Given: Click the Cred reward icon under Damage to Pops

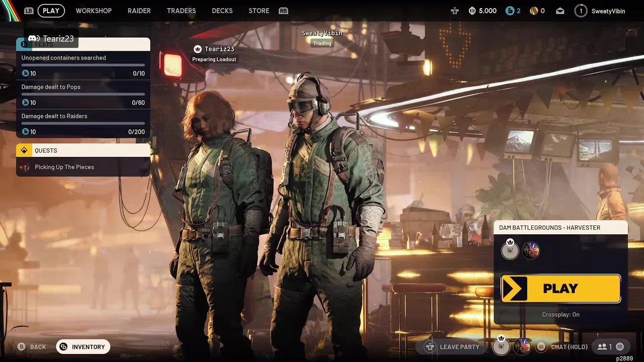Looking at the screenshot, I should (26, 103).
